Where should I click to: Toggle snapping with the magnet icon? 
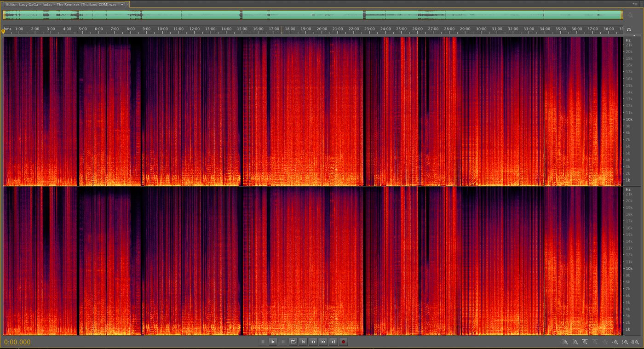coord(629,29)
